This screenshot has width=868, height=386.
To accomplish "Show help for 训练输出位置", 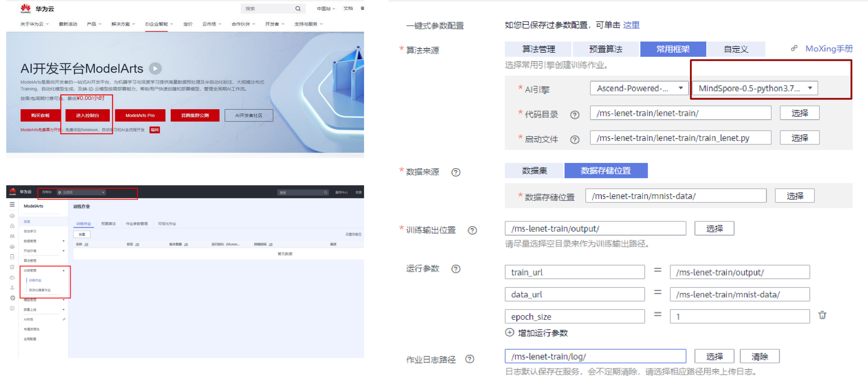I will point(472,230).
